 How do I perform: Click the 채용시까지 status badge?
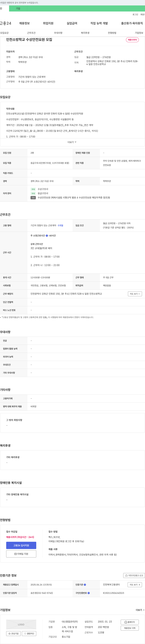coord(132,40)
